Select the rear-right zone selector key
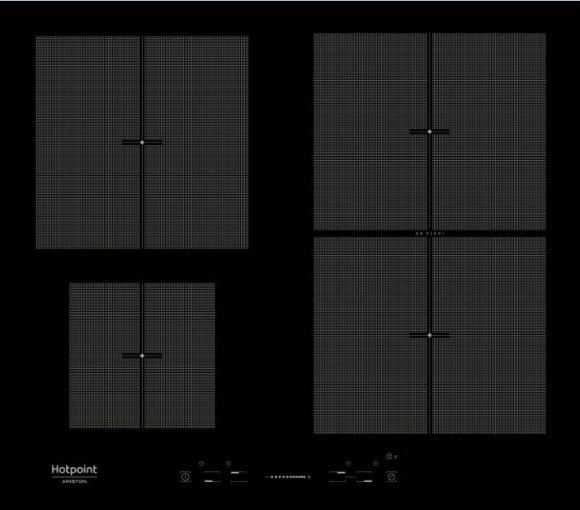 tap(337, 477)
